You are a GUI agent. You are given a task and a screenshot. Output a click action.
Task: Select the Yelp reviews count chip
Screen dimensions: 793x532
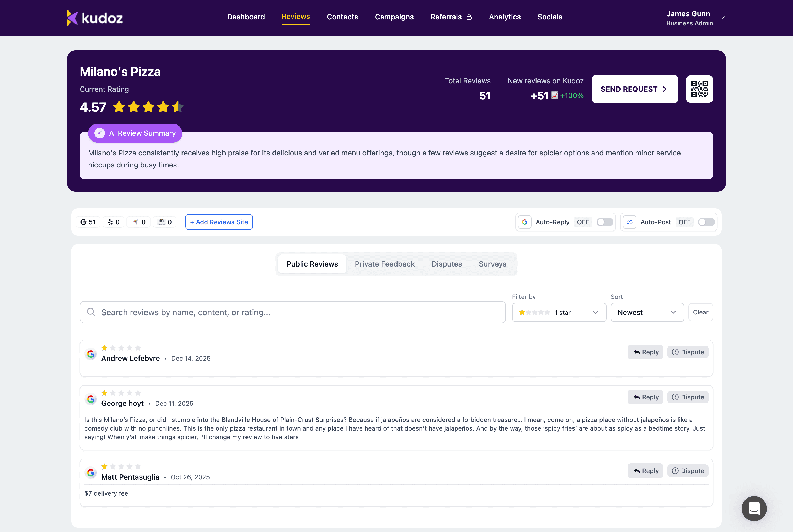[114, 222]
